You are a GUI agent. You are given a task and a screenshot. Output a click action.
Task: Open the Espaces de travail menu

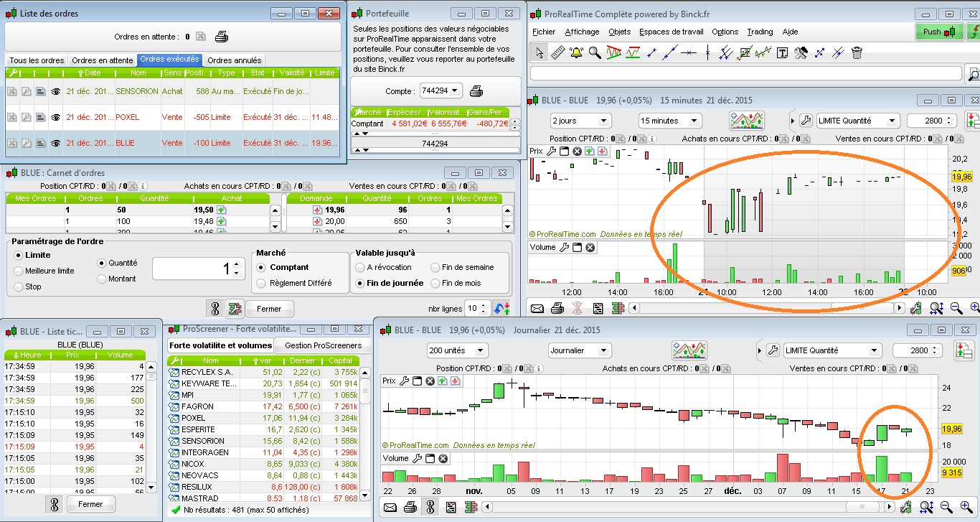[x=671, y=32]
